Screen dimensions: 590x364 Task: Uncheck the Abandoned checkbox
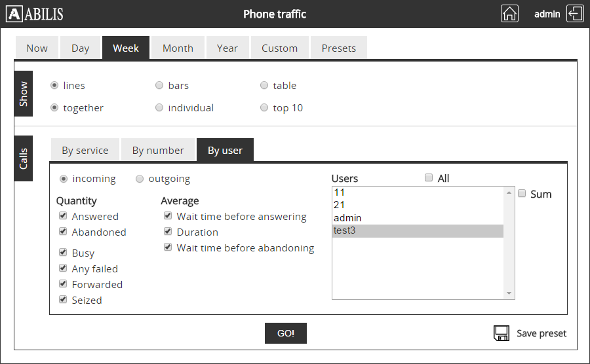coord(63,232)
